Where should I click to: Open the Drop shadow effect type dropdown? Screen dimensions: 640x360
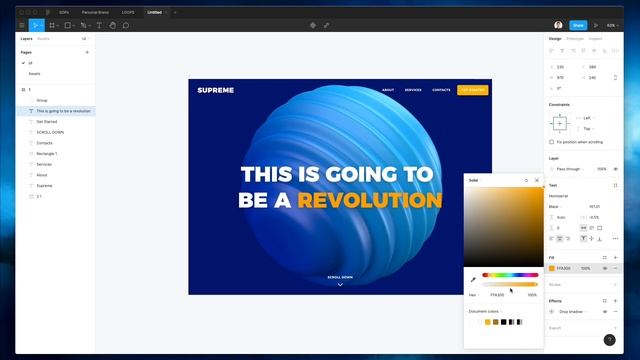click(573, 311)
